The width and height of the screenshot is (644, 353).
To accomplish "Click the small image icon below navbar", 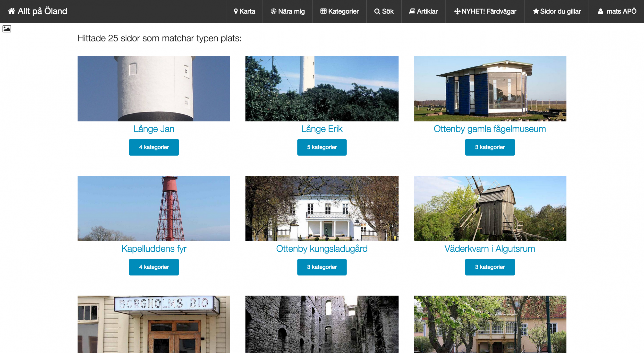I will point(7,29).
